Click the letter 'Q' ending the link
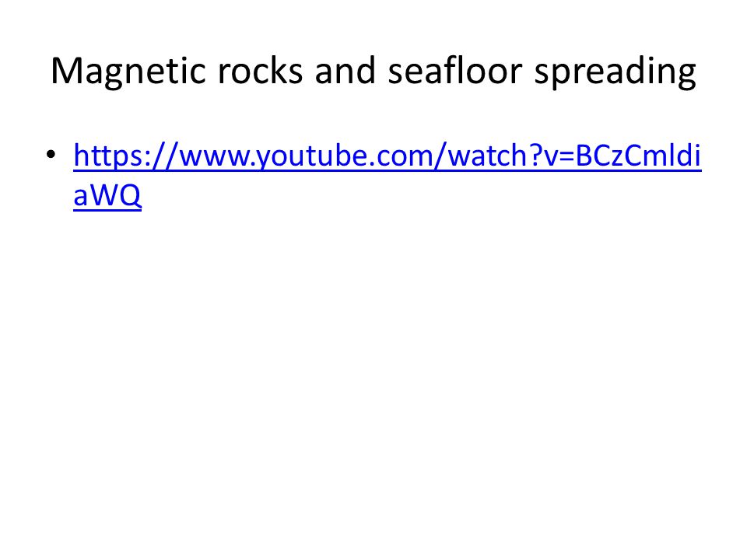747x560 pixels. [x=131, y=194]
